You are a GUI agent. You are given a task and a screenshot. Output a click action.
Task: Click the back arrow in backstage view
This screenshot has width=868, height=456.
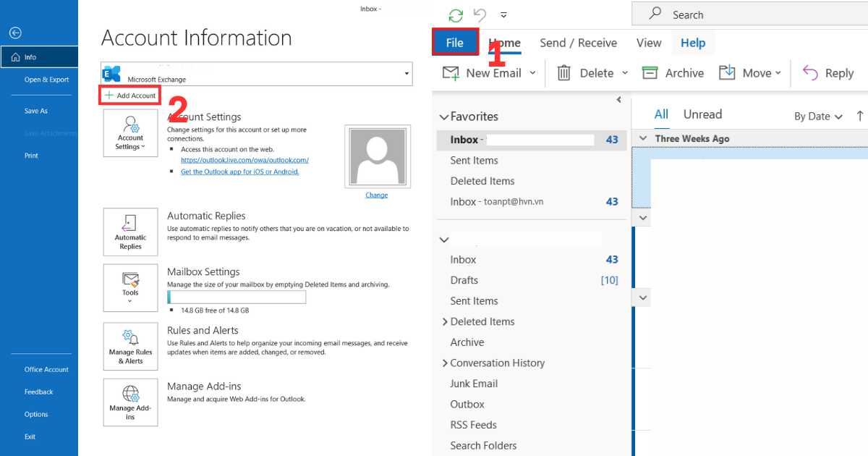click(16, 33)
